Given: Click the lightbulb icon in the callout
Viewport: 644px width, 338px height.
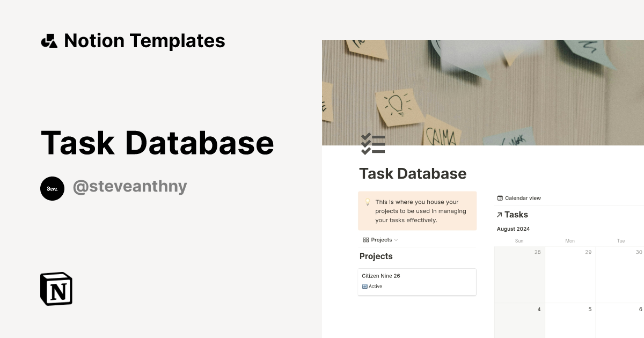Looking at the screenshot, I should 368,202.
